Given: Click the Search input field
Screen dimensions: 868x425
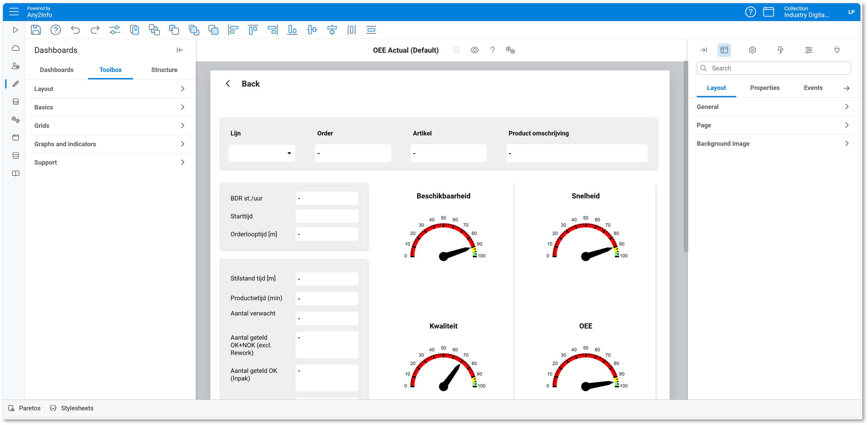Looking at the screenshot, I should click(778, 68).
